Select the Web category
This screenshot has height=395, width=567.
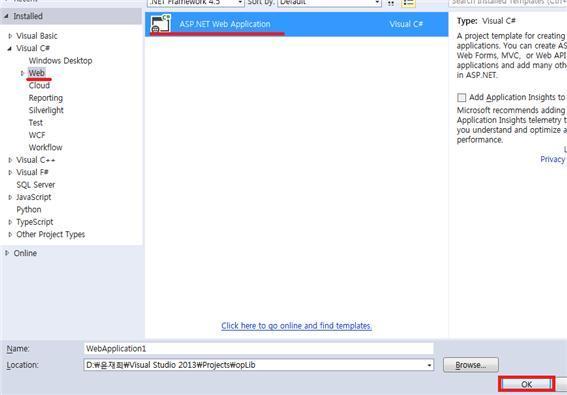pos(37,73)
